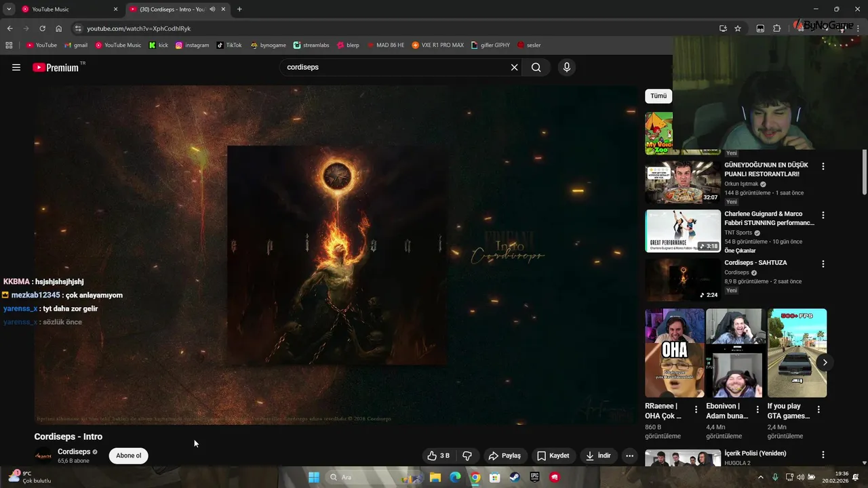Open options for RRaenee short
Screen dimensions: 868x488
tap(696, 409)
